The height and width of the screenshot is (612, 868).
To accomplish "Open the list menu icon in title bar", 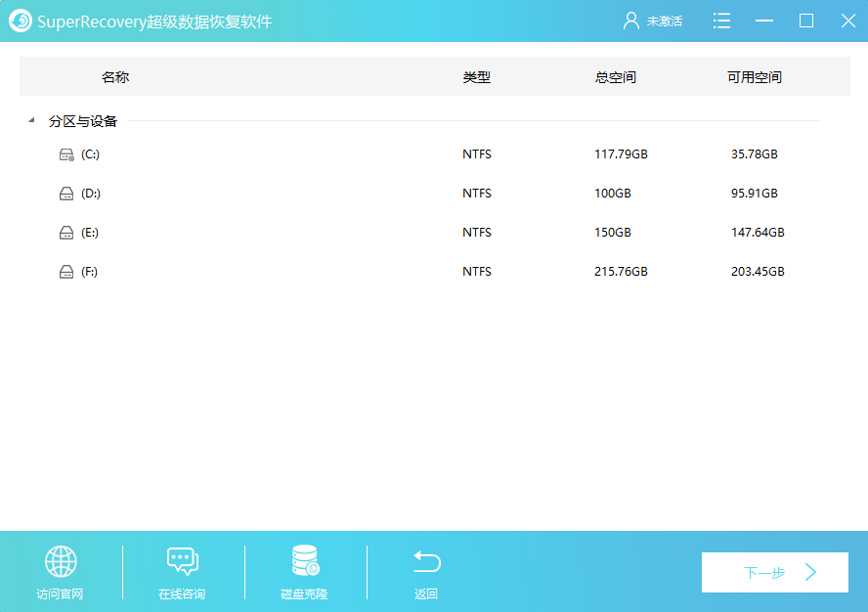I will (x=721, y=22).
